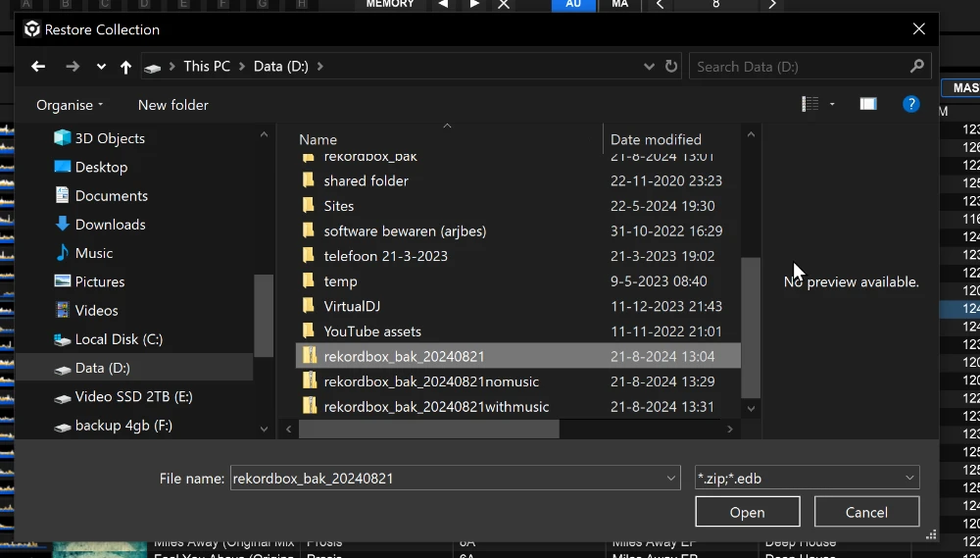Select rekordbox_bak_20240821 zip file
This screenshot has height=558, width=980.
pos(518,356)
